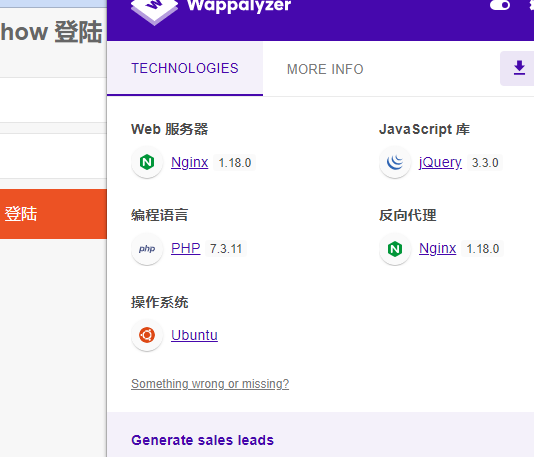Viewport: 534px width, 457px height.
Task: Click the Wappalyzer logo icon
Action: point(154,10)
